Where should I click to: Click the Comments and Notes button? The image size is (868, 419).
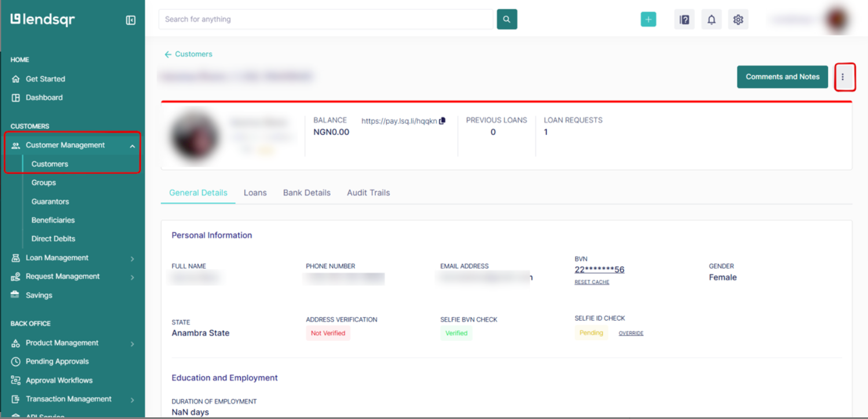(x=782, y=77)
